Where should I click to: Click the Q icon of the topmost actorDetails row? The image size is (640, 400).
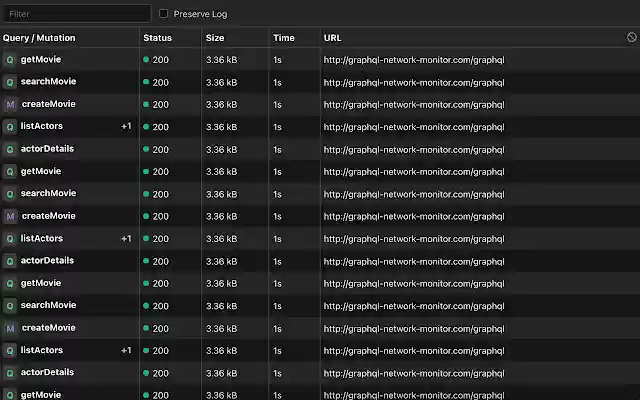point(10,149)
